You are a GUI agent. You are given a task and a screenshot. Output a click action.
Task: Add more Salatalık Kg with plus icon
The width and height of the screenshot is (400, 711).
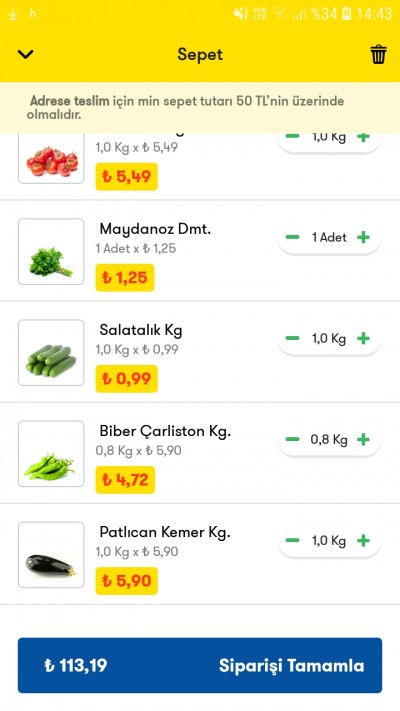pos(363,338)
